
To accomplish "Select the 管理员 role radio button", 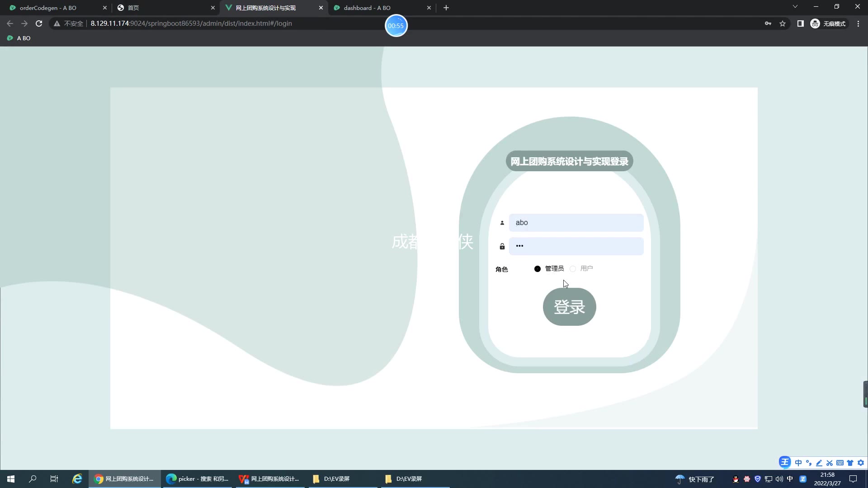I will tap(538, 269).
